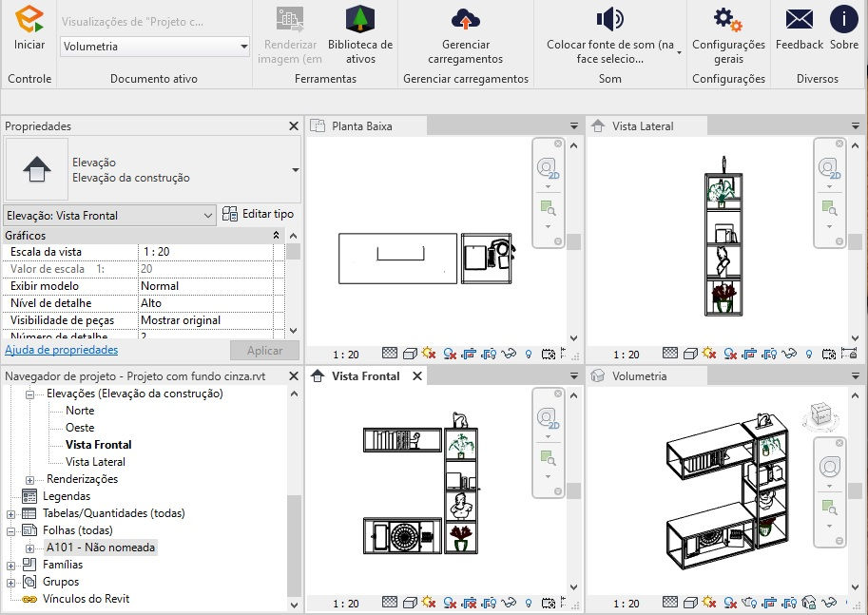Image resolution: width=868 pixels, height=615 pixels.
Task: Select Vista Lateral in project browser tree
Action: pyautogui.click(x=95, y=462)
